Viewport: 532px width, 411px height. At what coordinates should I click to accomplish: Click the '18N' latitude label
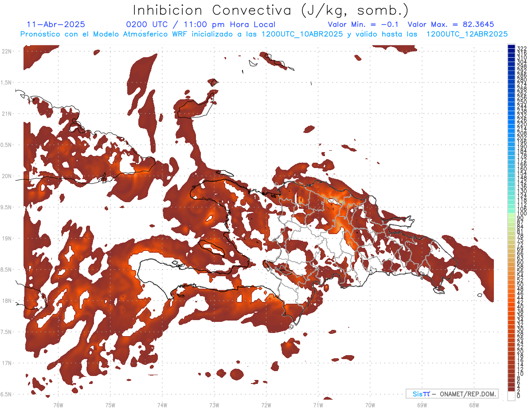pos(7,301)
